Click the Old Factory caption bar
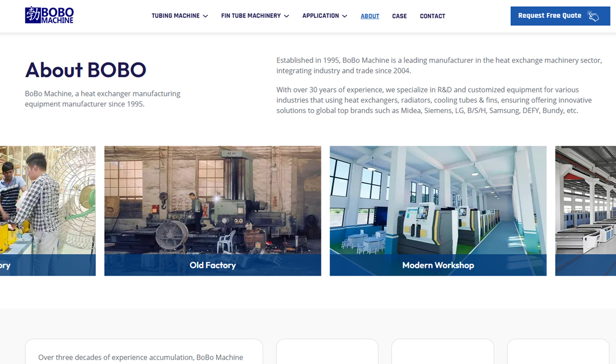This screenshot has height=364, width=616. tap(213, 265)
